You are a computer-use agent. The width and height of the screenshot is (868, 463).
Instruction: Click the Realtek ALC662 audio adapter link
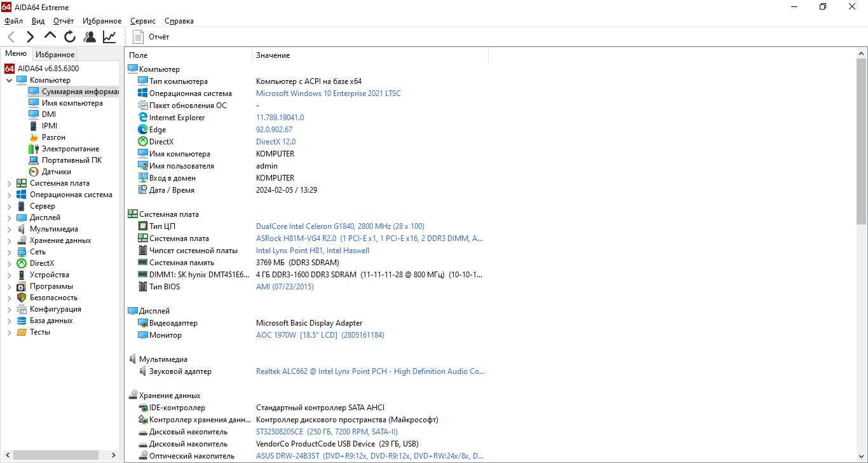[x=370, y=371]
